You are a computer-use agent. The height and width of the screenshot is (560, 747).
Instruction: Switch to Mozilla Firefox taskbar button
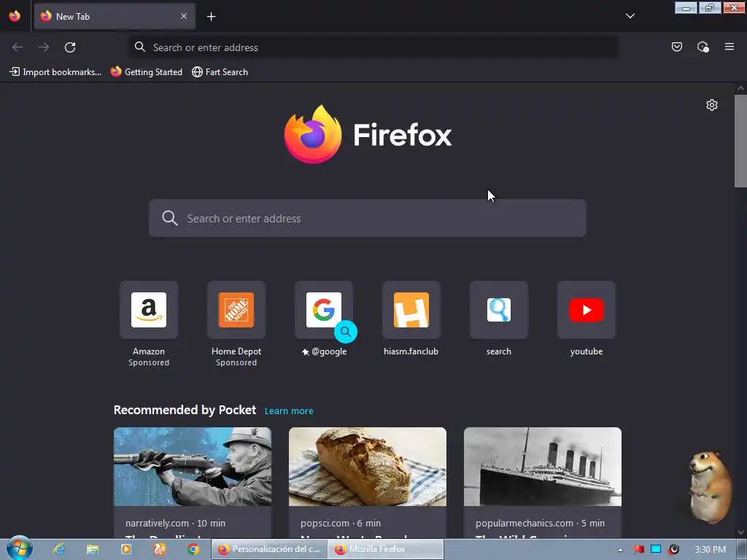[386, 549]
